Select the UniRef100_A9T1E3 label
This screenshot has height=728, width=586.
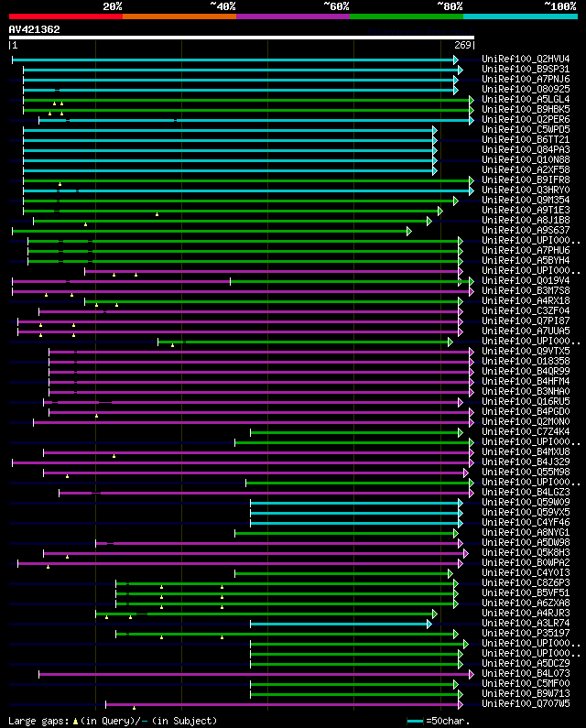coord(526,211)
